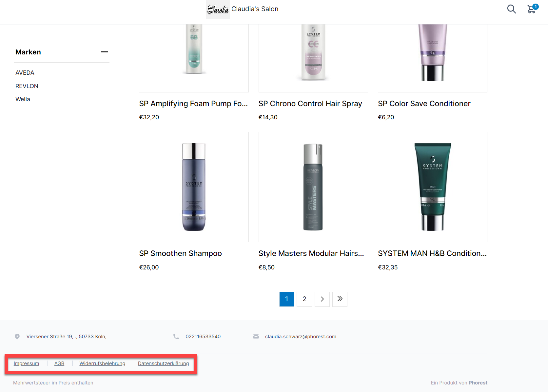548x392 pixels.
Task: Filter by REVLON brand
Action: click(x=27, y=86)
